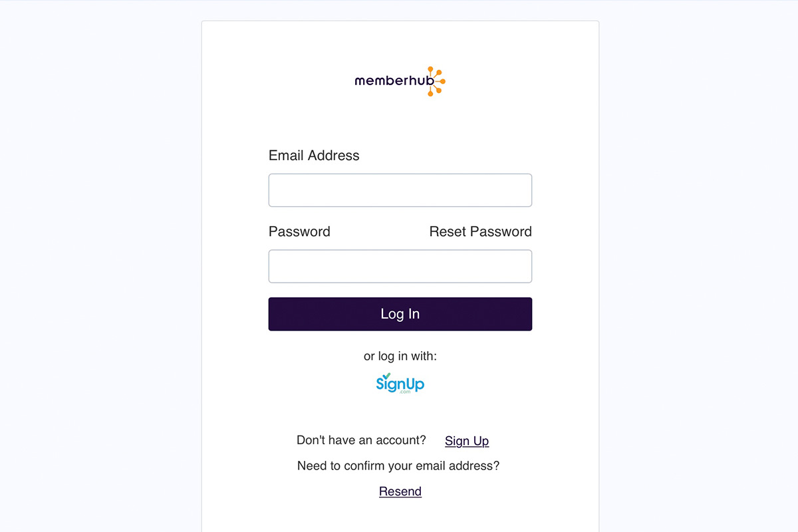Viewport: 798px width, 532px height.
Task: Open the Reset Password link
Action: 481,231
